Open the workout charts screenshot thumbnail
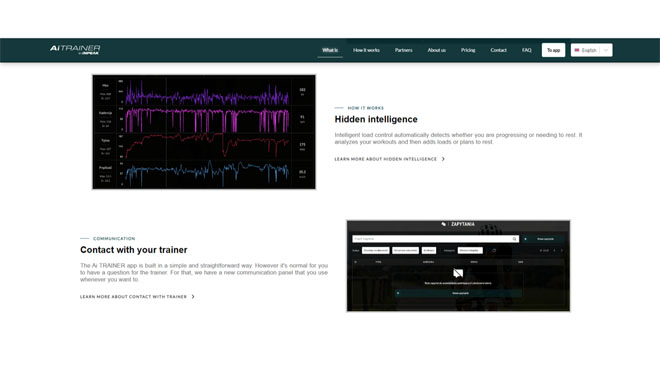 tap(204, 132)
